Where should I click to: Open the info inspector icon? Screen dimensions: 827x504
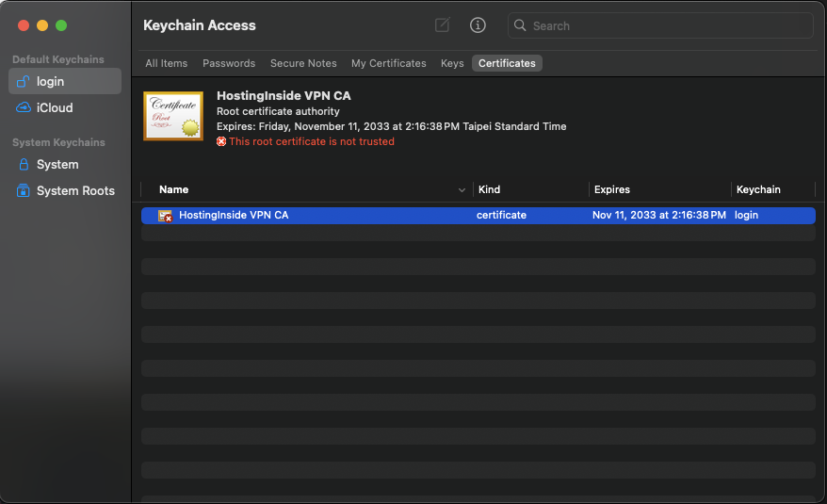tap(478, 24)
